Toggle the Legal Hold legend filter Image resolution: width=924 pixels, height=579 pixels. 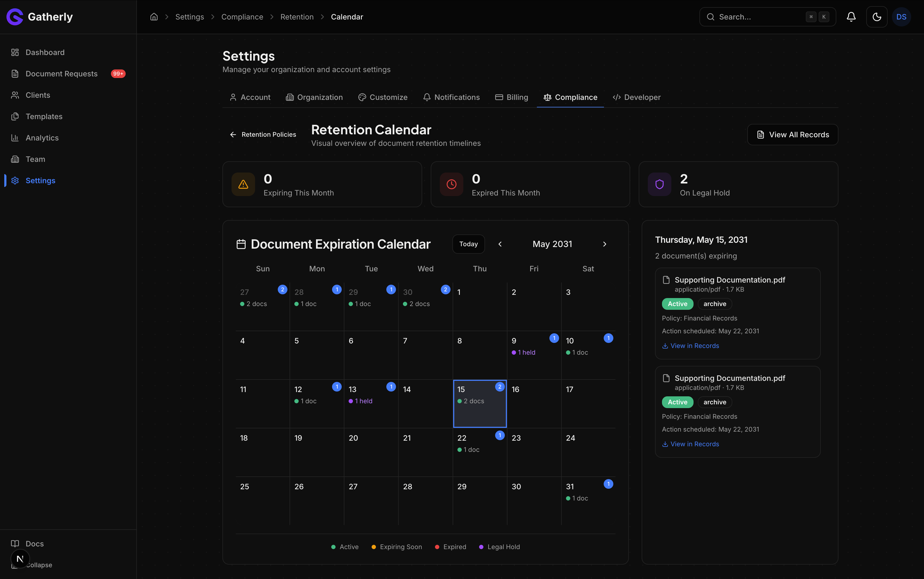click(x=499, y=546)
